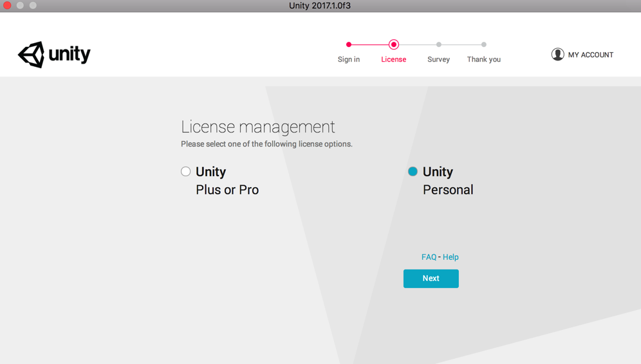This screenshot has height=364, width=641.
Task: Click the 'License' step label
Action: click(394, 59)
